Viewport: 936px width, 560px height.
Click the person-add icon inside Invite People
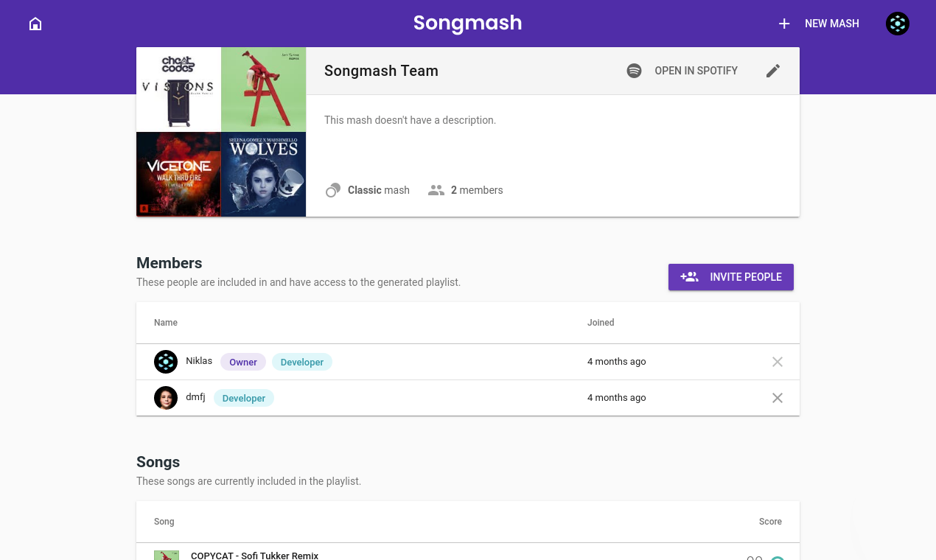(688, 277)
